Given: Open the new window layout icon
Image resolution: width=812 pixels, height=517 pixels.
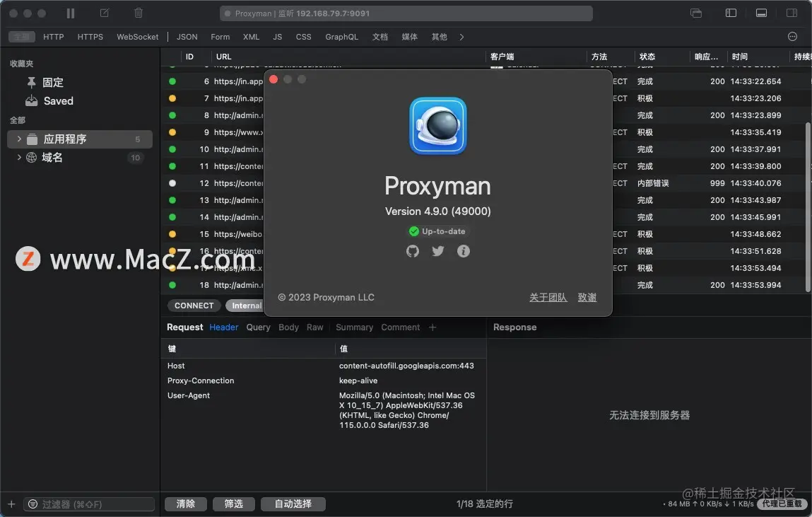Looking at the screenshot, I should point(696,13).
